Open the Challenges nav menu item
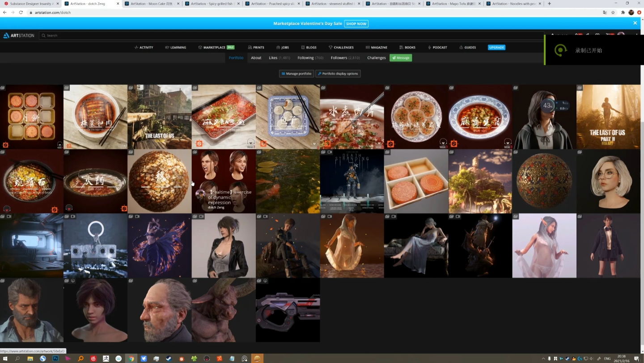The image size is (644, 363). (341, 47)
